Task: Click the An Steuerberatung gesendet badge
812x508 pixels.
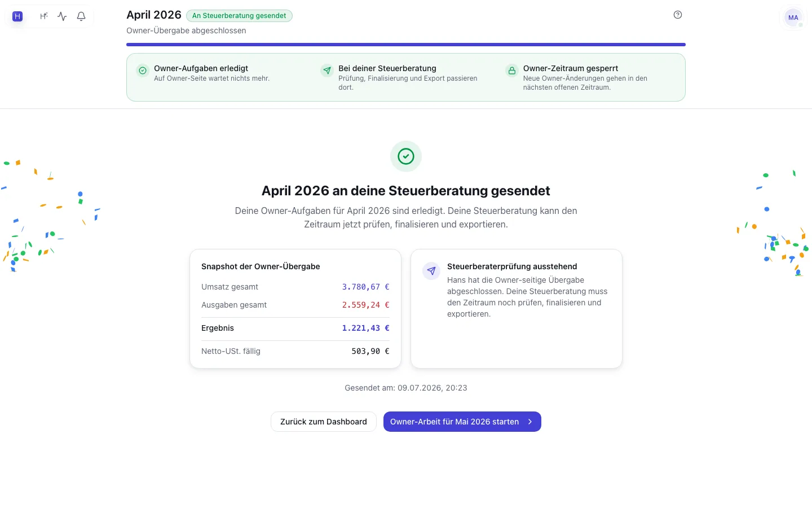Action: [x=239, y=16]
